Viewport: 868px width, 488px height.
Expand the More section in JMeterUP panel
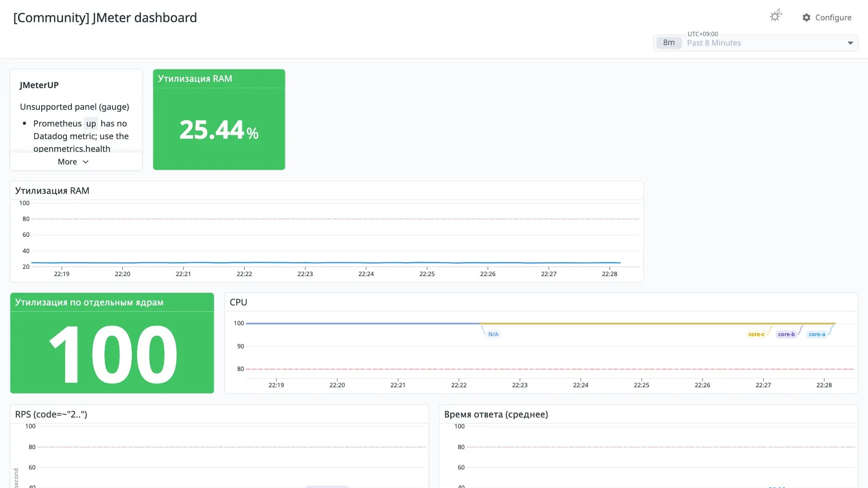(73, 162)
